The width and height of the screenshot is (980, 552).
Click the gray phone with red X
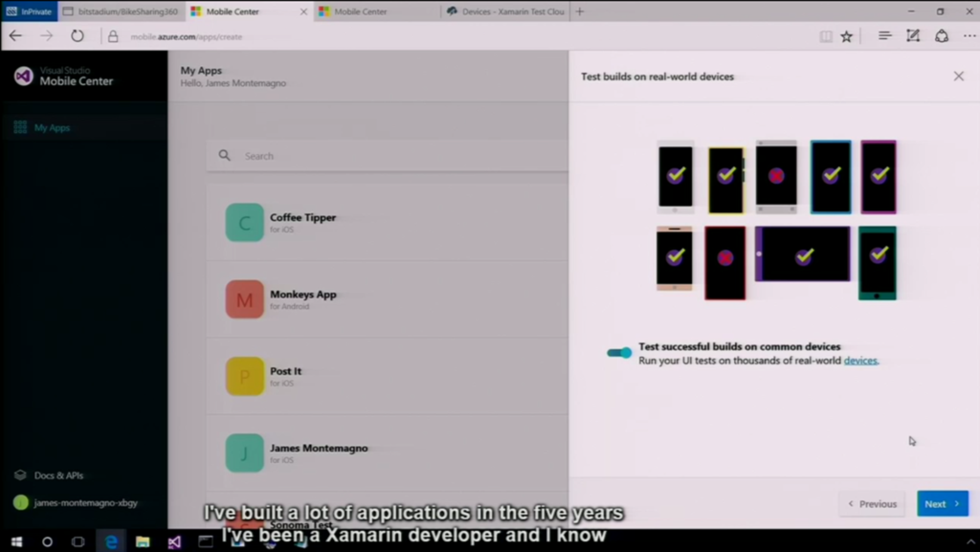coord(776,177)
